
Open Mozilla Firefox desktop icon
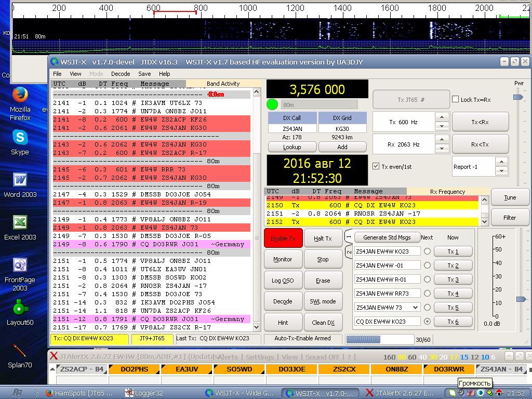(20, 95)
